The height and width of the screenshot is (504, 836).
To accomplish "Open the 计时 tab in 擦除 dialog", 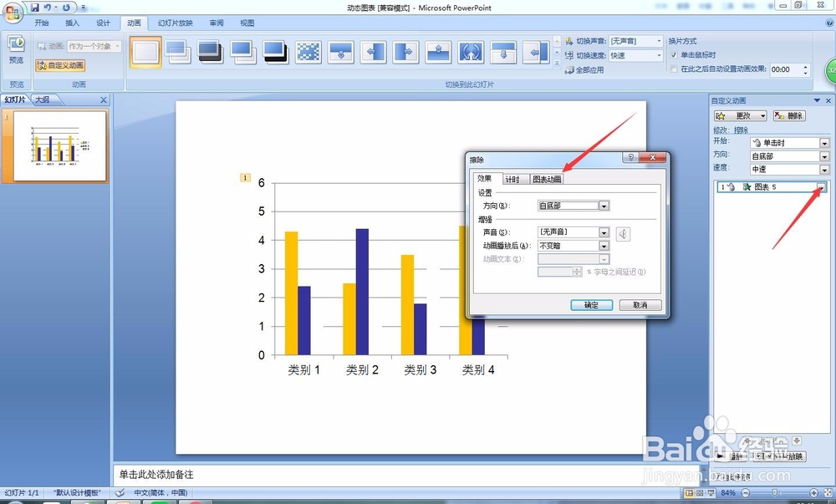I will (x=512, y=180).
